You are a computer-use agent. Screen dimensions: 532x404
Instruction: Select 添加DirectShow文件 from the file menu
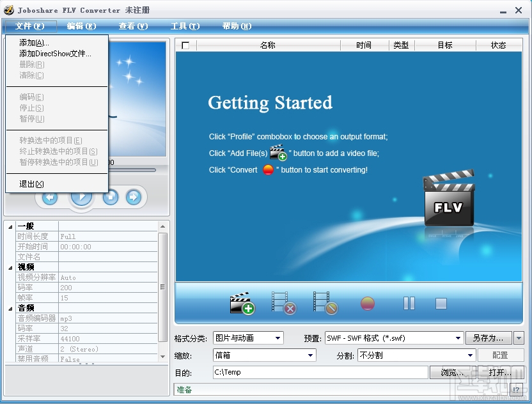tap(56, 53)
